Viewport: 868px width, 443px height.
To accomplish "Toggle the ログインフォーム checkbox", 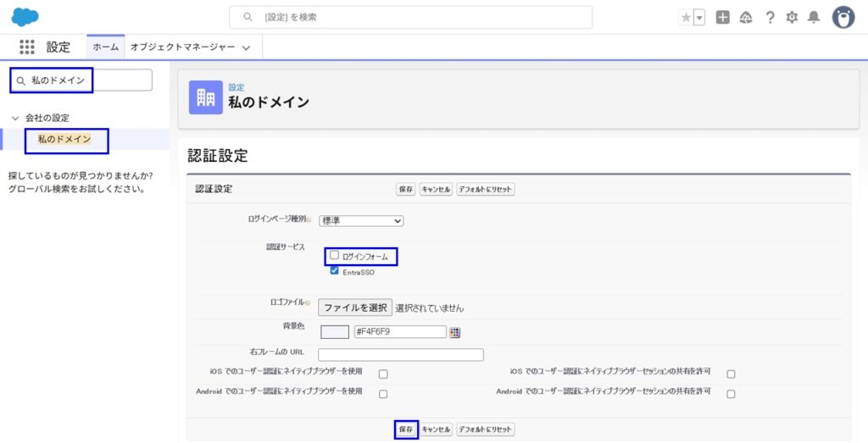I will (335, 255).
